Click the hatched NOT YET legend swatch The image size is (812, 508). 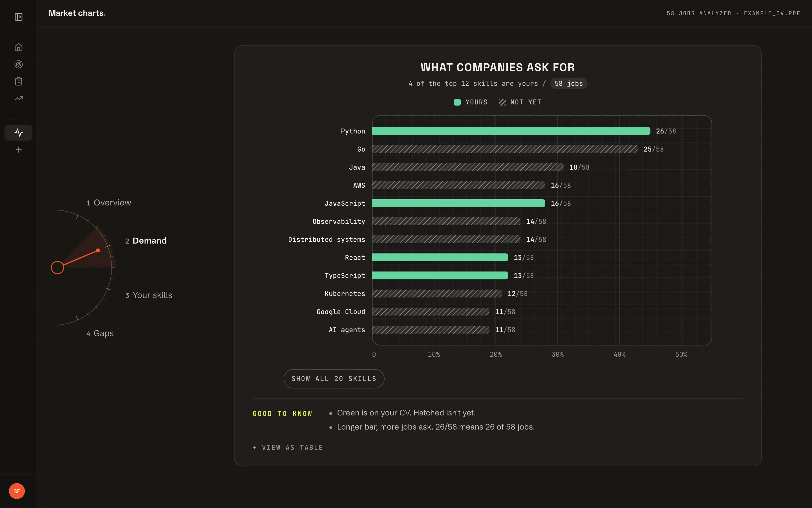[x=502, y=102]
